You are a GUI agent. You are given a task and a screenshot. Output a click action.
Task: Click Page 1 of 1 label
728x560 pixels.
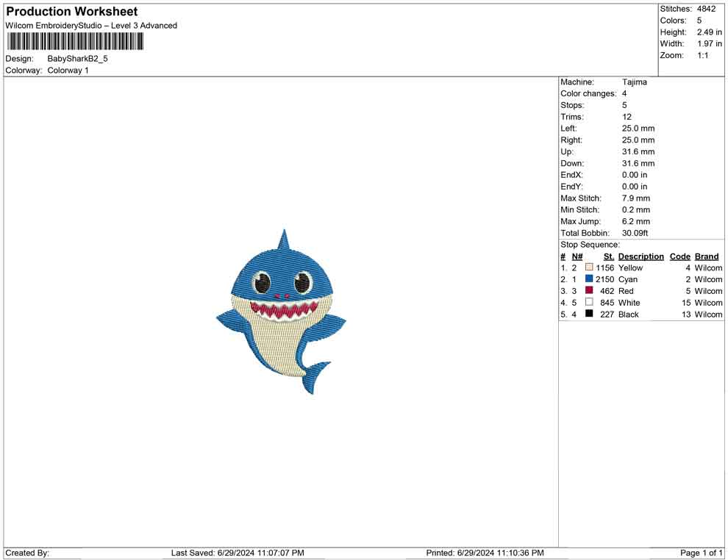coord(701,553)
